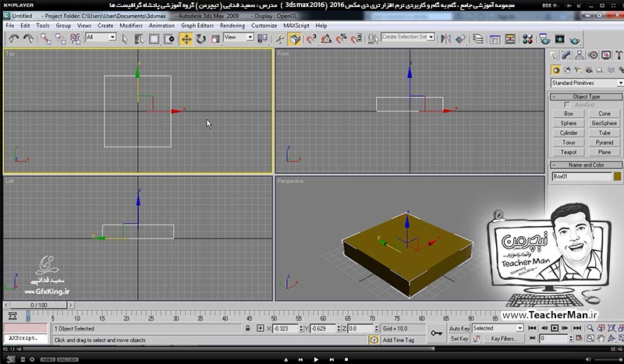This screenshot has height=364, width=624.
Task: Toggle the 3D Snaps magnet button
Action: pos(311,39)
